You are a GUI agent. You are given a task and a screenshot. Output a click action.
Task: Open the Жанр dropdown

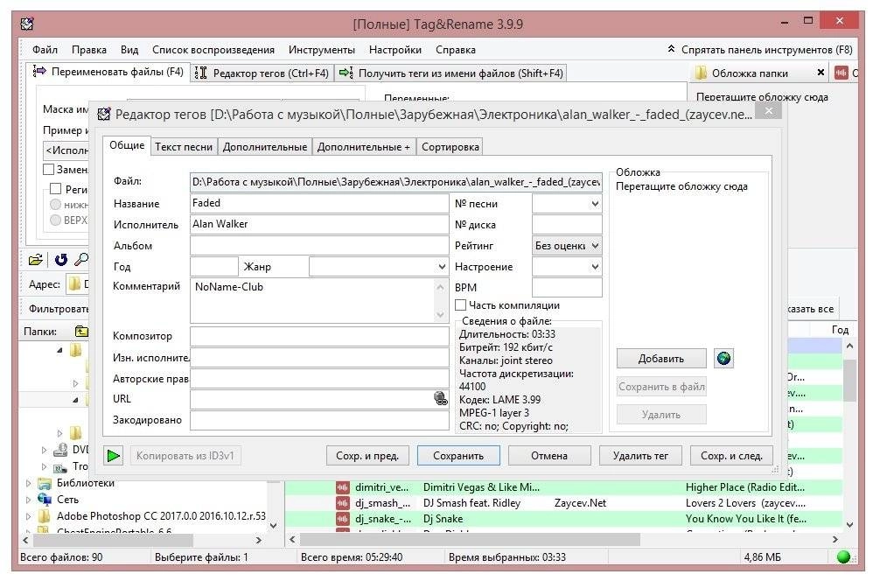coord(442,266)
